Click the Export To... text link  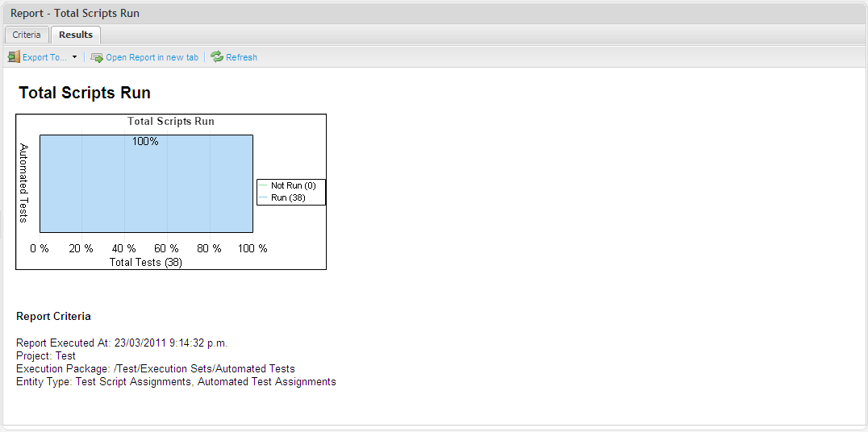(44, 57)
